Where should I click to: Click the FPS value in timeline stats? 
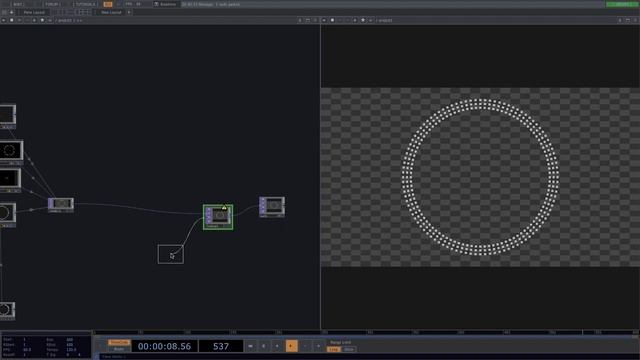[27, 350]
